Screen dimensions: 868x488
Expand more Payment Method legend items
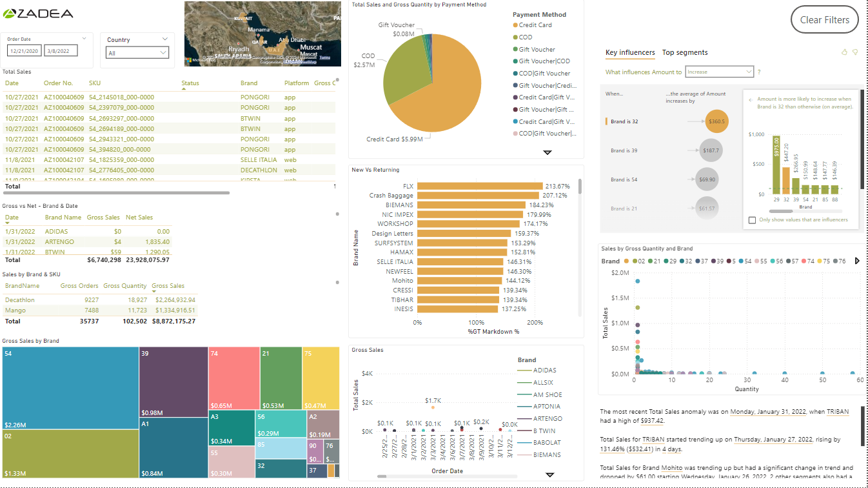pyautogui.click(x=547, y=152)
